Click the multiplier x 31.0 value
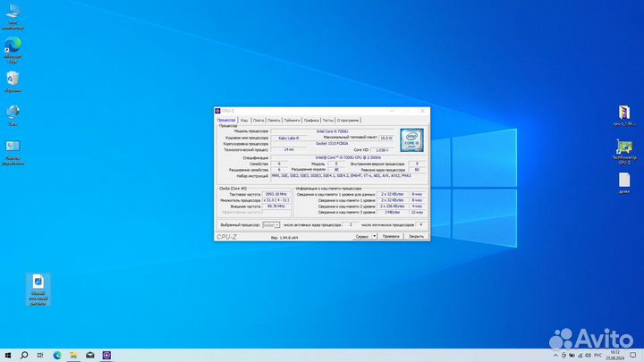This screenshot has width=644, height=362. coord(276,200)
